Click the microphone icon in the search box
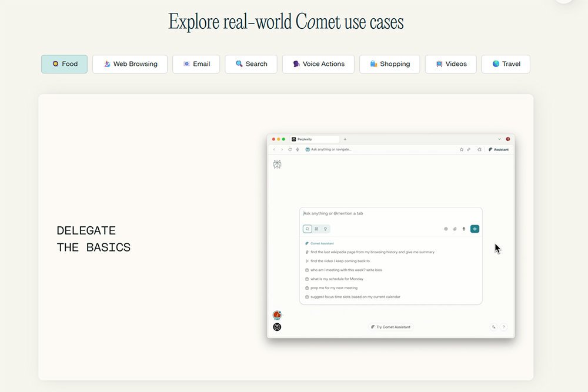Viewport: 588px width, 392px height. coord(463,229)
